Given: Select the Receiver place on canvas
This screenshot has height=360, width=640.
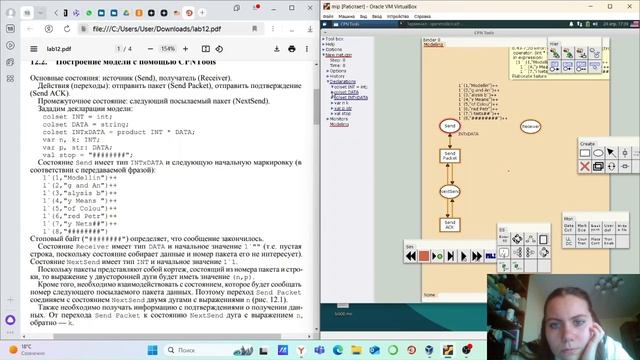Looking at the screenshot, I should pos(530,127).
